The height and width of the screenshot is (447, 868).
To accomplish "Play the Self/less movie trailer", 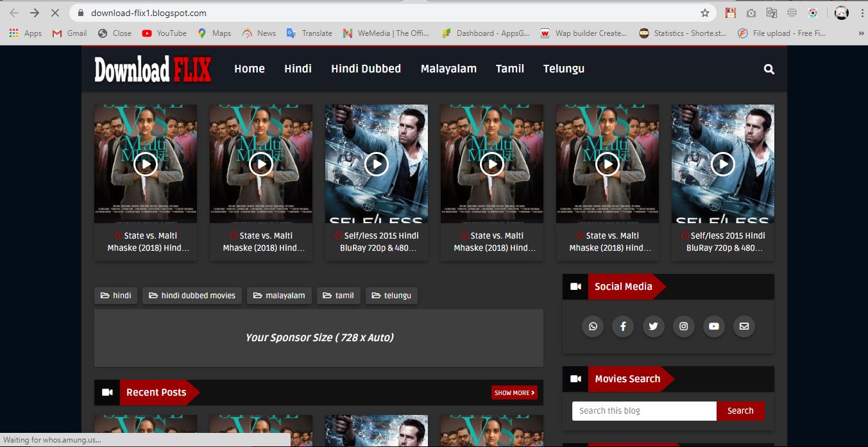I will coord(377,164).
